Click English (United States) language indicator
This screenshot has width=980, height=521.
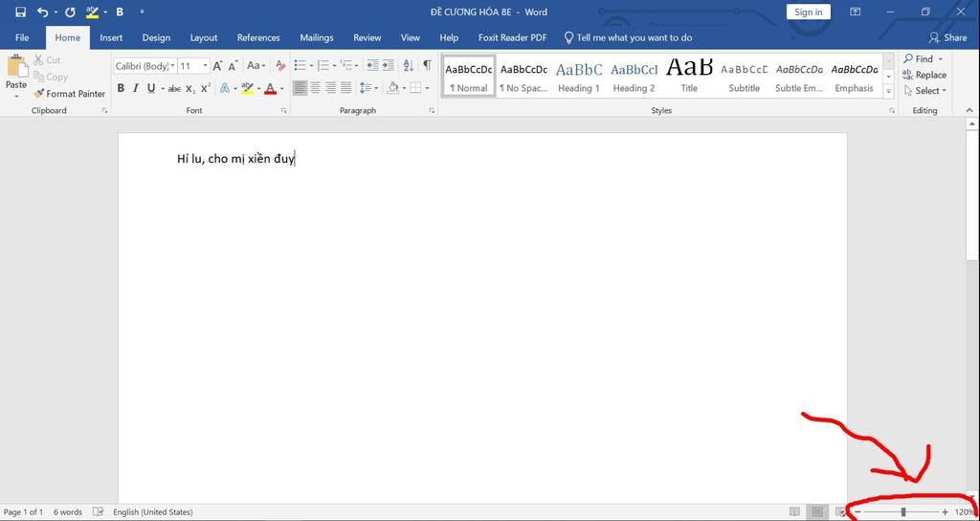153,512
